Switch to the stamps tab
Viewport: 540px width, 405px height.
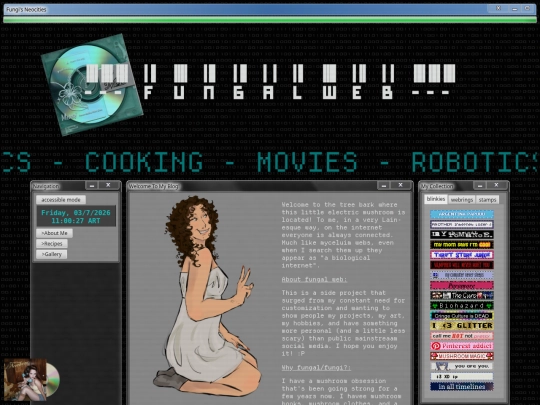click(x=487, y=200)
